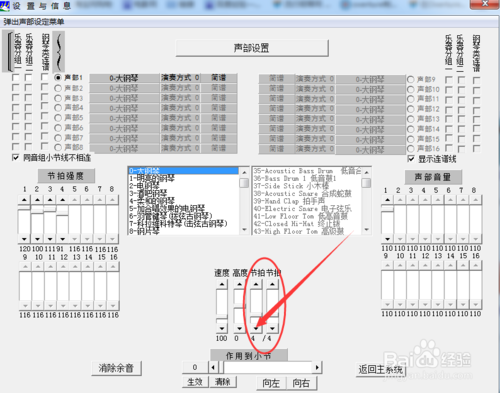
Task: Raise the 节拍 denominator /4 with up arrow
Action: click(x=272, y=284)
